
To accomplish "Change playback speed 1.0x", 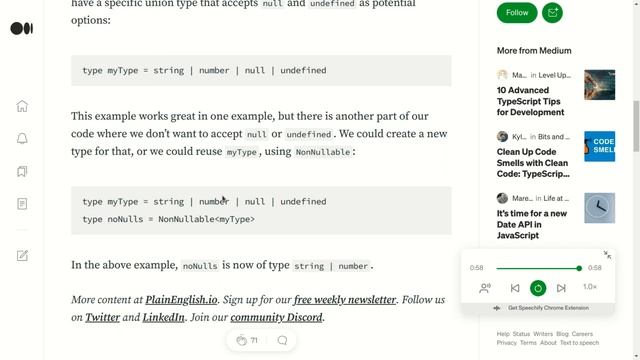I will (x=590, y=287).
